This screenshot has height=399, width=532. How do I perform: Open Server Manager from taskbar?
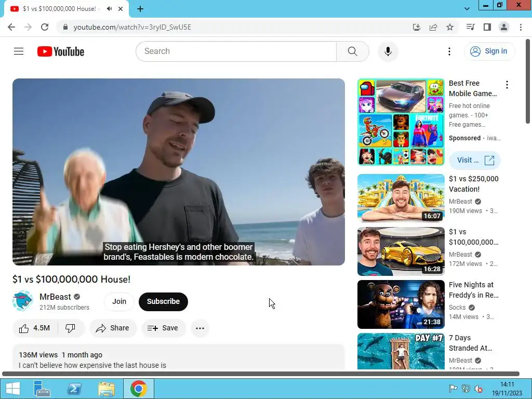coord(42,389)
